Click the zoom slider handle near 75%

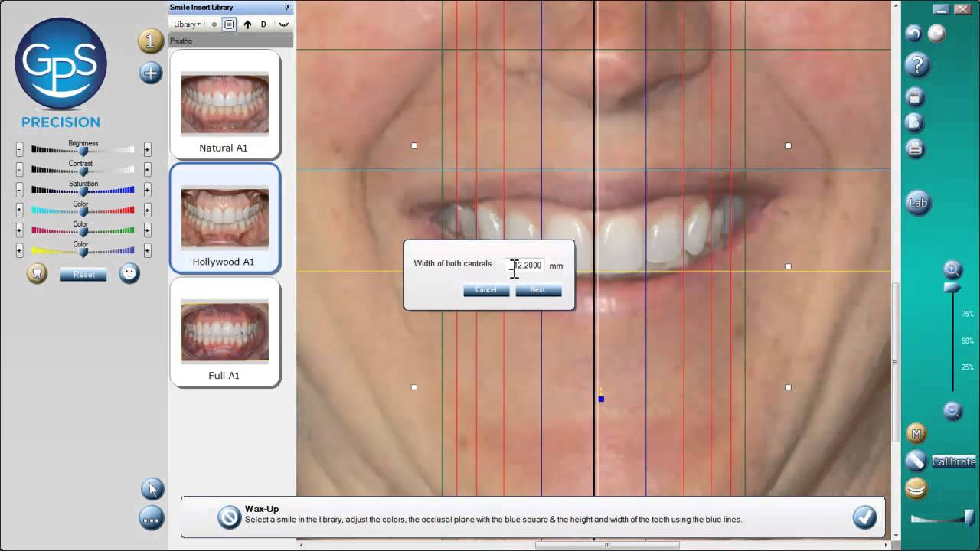click(x=952, y=288)
